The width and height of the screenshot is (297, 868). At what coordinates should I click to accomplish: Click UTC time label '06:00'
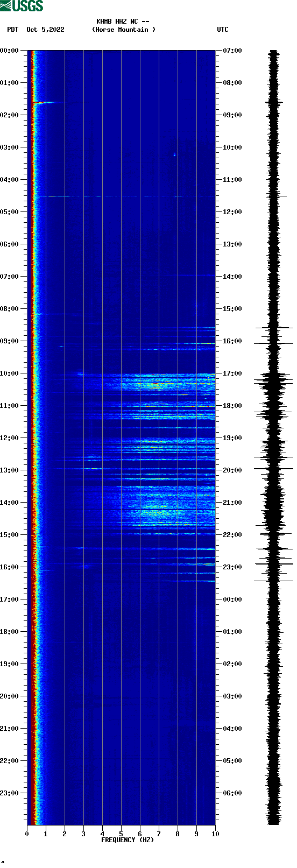point(232,793)
